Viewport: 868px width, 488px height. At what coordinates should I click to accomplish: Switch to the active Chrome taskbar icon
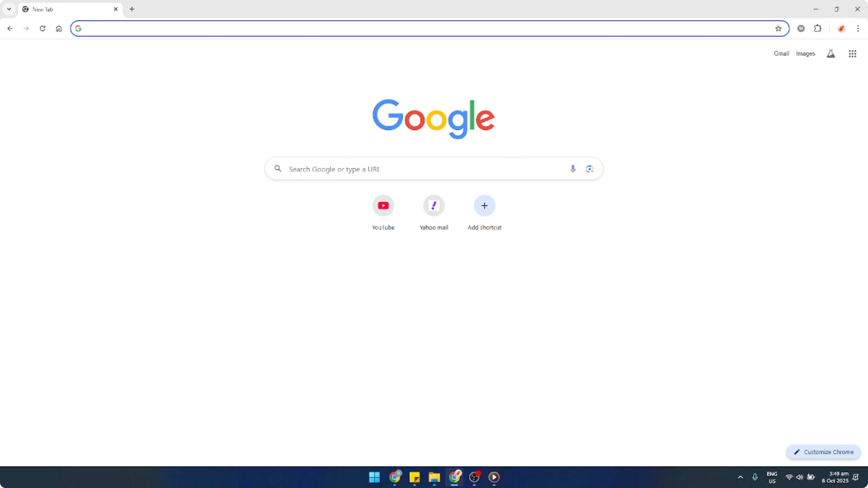(x=454, y=477)
